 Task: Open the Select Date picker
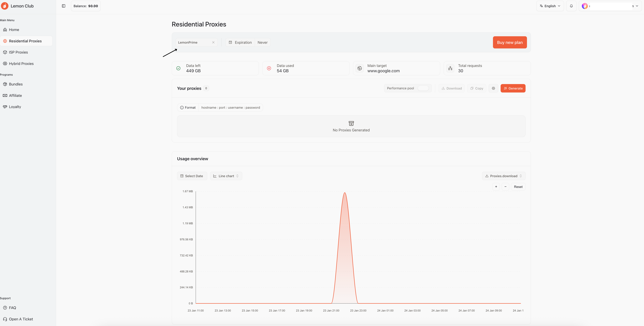192,176
